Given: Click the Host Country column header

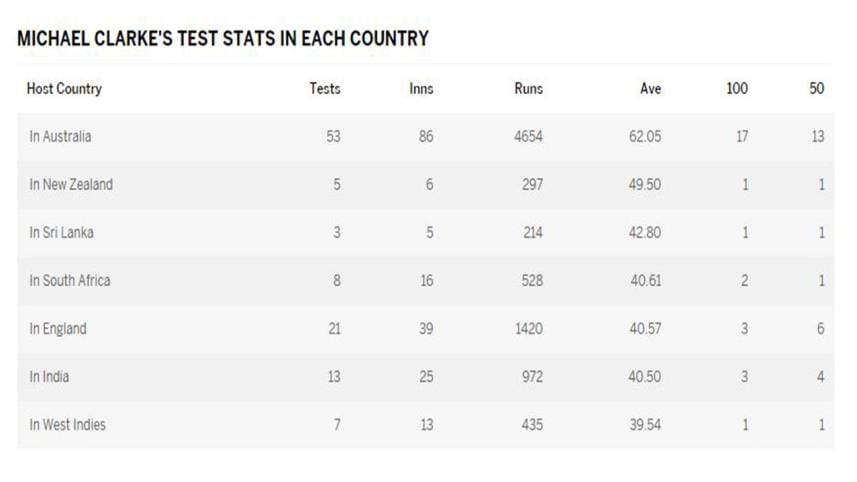Looking at the screenshot, I should click(x=64, y=89).
